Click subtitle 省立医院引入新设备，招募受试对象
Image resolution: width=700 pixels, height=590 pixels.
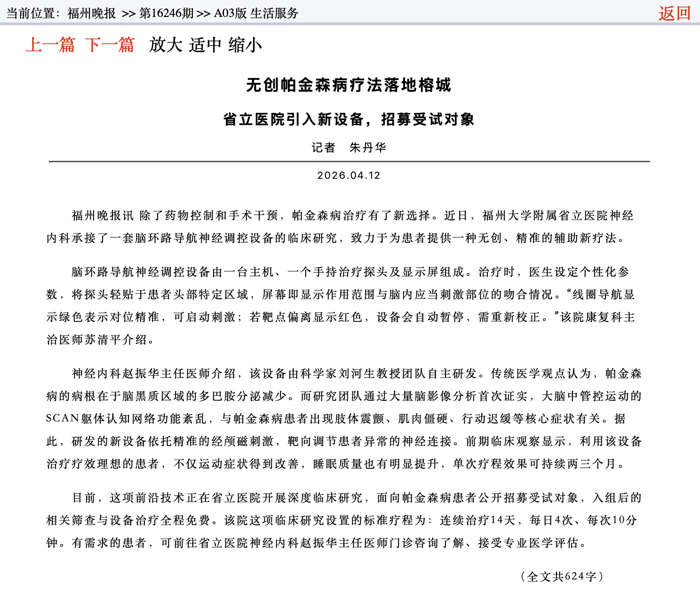pos(349,120)
